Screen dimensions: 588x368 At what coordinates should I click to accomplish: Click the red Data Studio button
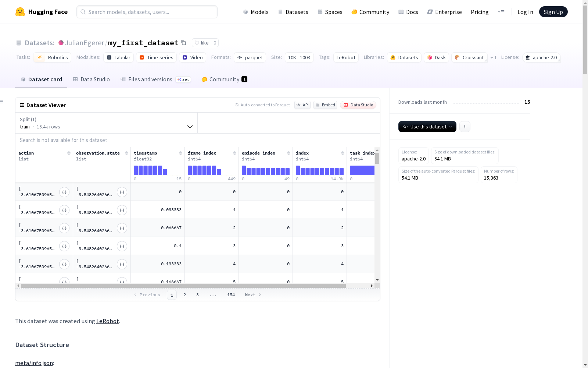(x=358, y=105)
